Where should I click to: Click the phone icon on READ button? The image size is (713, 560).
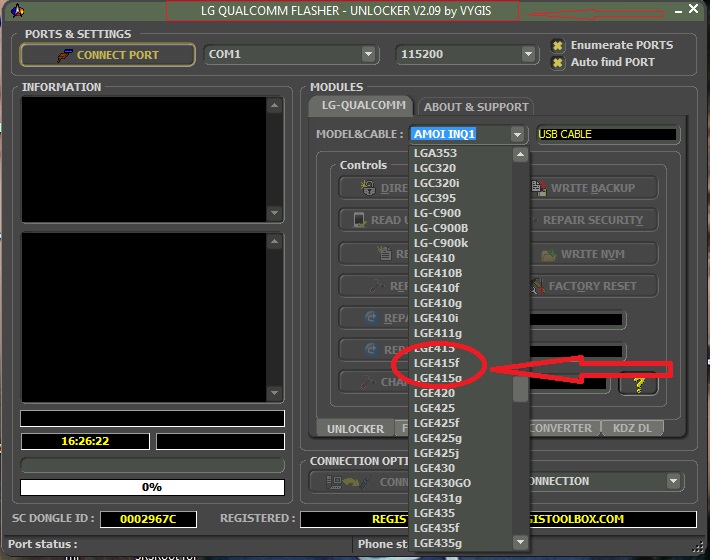point(359,220)
